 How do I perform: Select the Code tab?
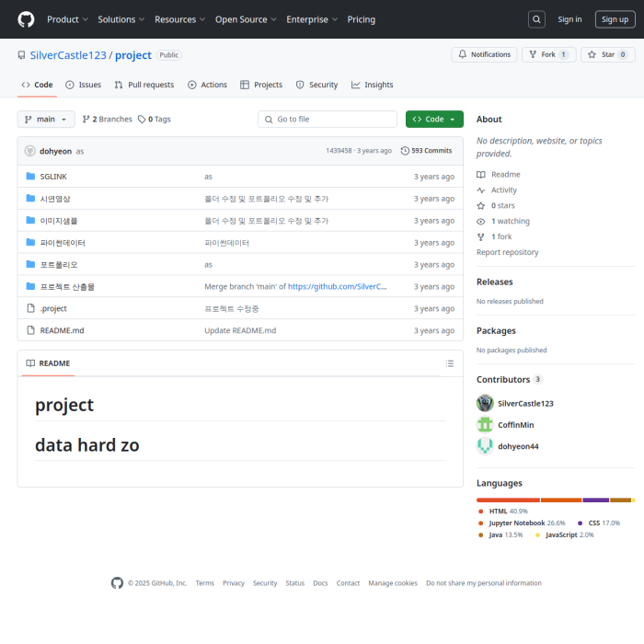(37, 85)
